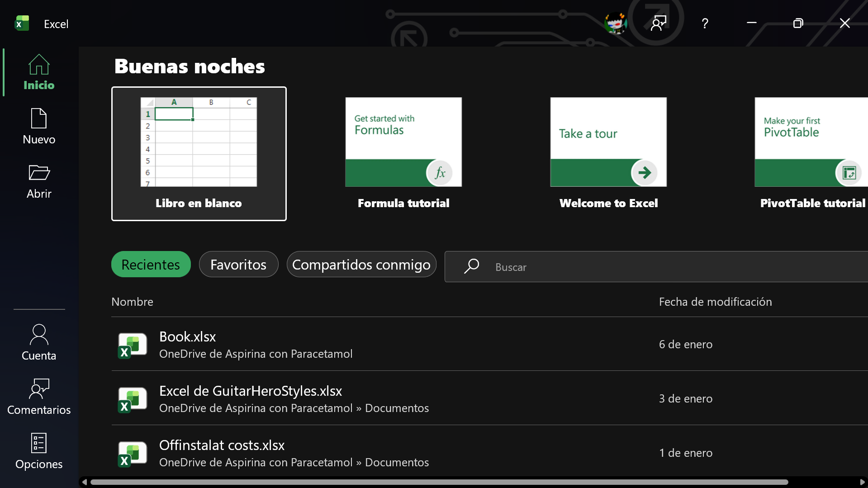Click the user profile avatar picture
The width and height of the screenshot is (868, 488).
point(616,23)
